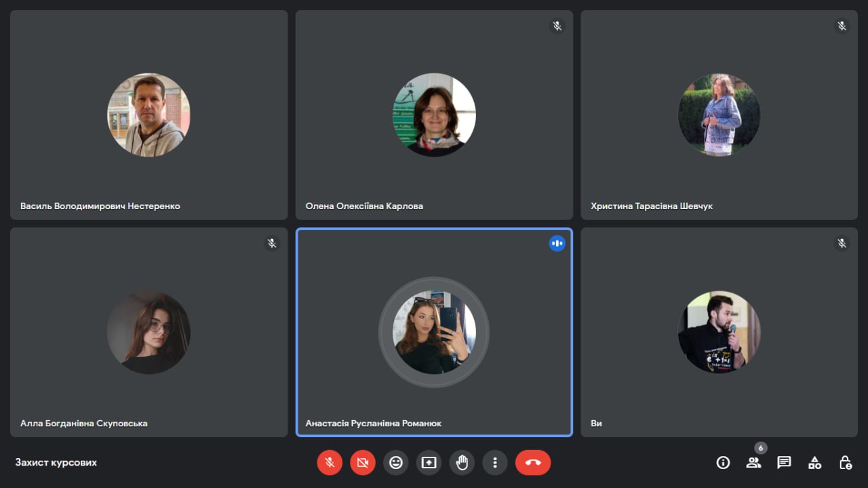Unmute your microphone
Screen dimensions: 868x488
330,463
